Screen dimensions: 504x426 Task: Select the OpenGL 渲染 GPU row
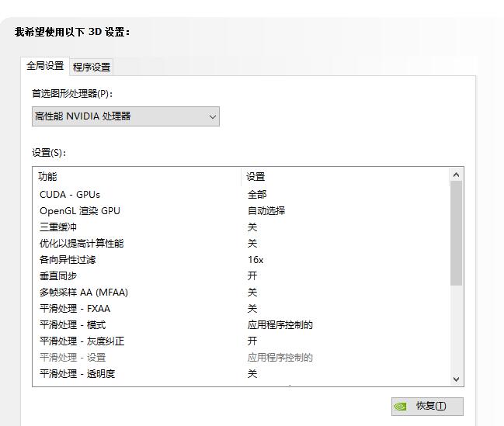(x=80, y=210)
